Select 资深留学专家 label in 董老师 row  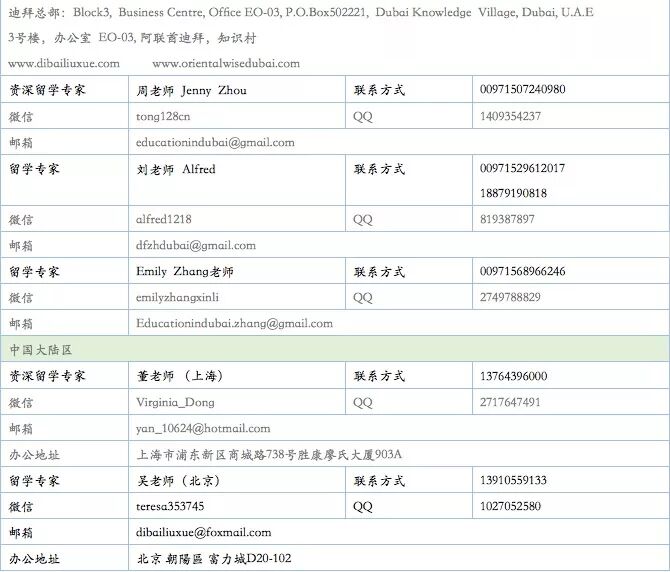47,376
